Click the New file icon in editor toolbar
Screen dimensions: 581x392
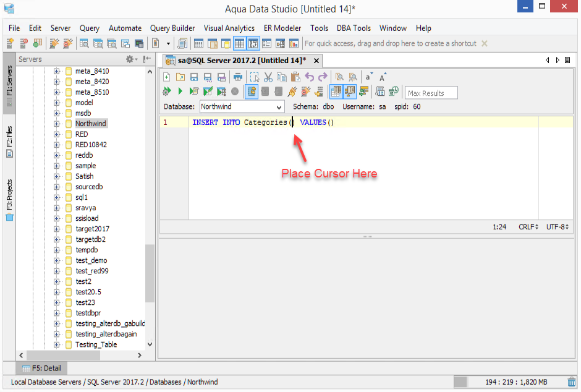point(166,77)
